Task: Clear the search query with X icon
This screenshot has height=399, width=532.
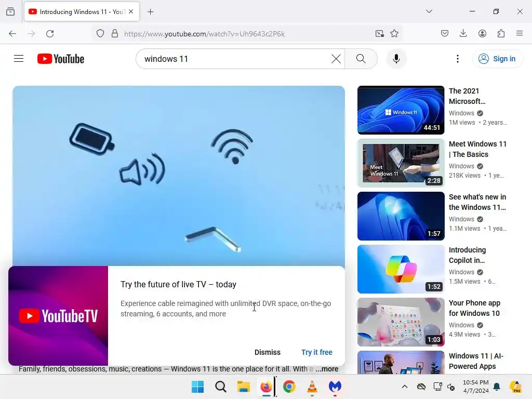Action: pyautogui.click(x=336, y=59)
